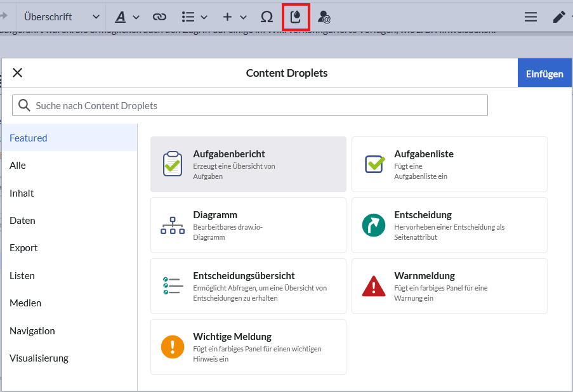Open the text style dropdown
This screenshot has height=392, width=573.
(127, 17)
